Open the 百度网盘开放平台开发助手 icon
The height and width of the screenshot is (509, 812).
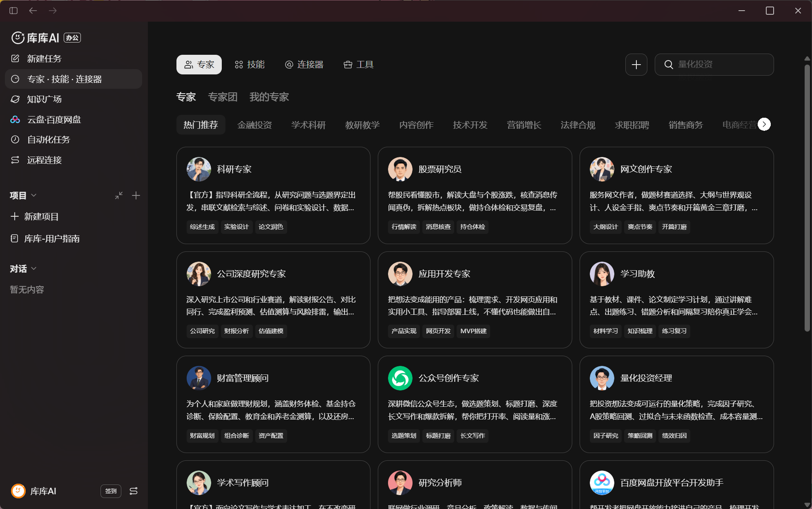[602, 482]
